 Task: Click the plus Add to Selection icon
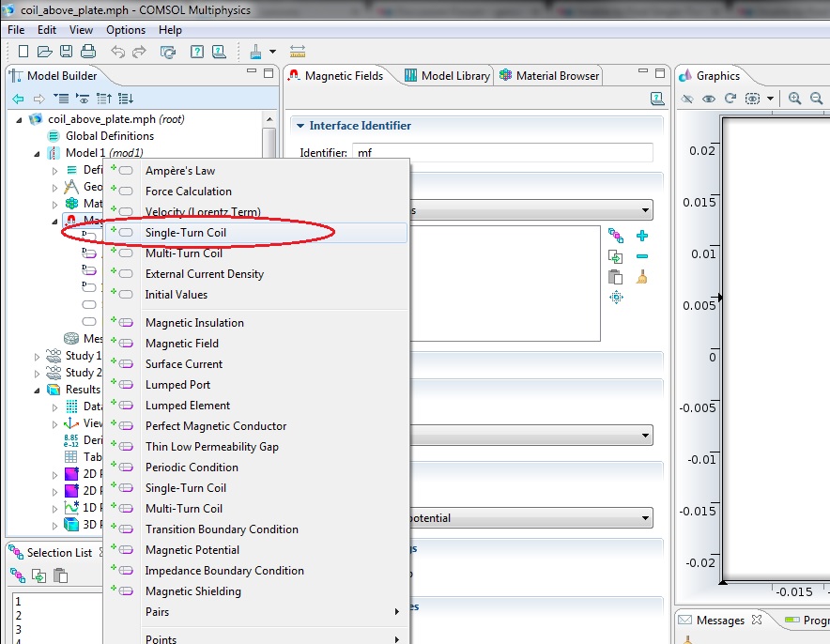pyautogui.click(x=642, y=236)
